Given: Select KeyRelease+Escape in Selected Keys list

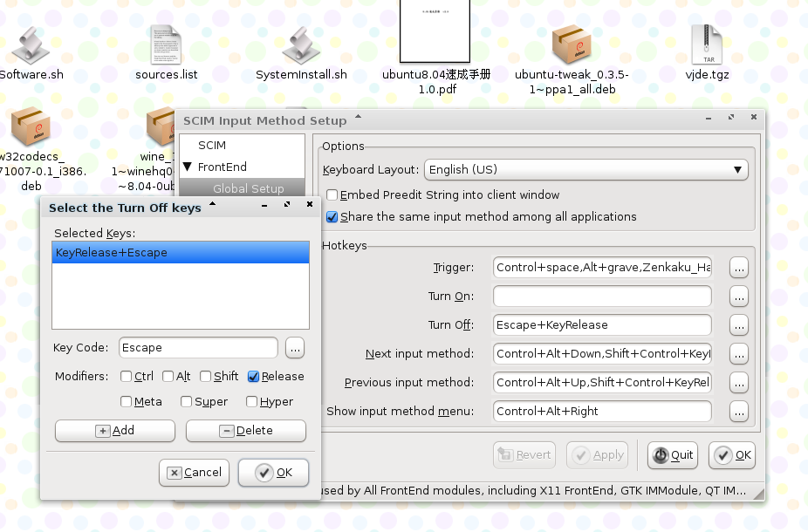Looking at the screenshot, I should tap(181, 252).
